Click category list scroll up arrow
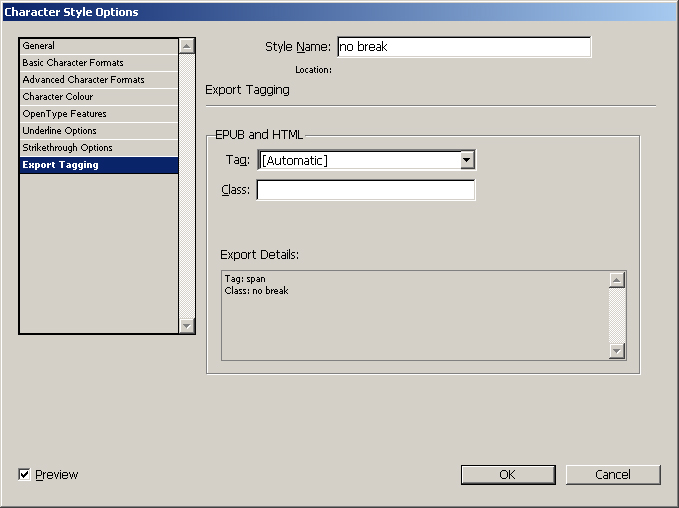Viewport: 679px width, 508px height. [187, 46]
